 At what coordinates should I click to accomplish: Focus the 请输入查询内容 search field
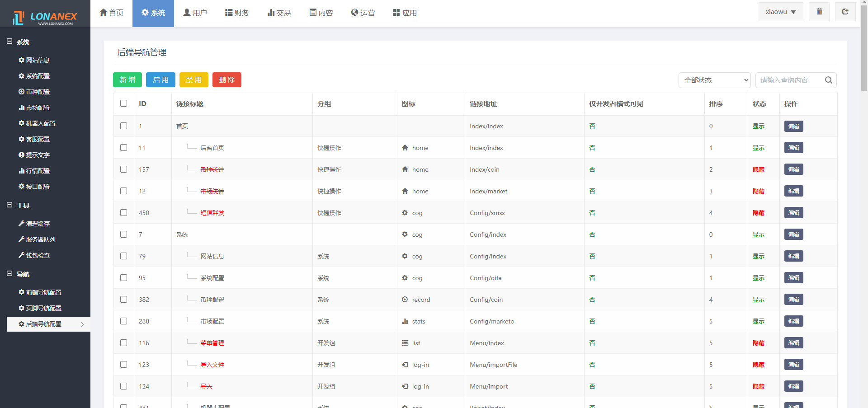coord(789,80)
